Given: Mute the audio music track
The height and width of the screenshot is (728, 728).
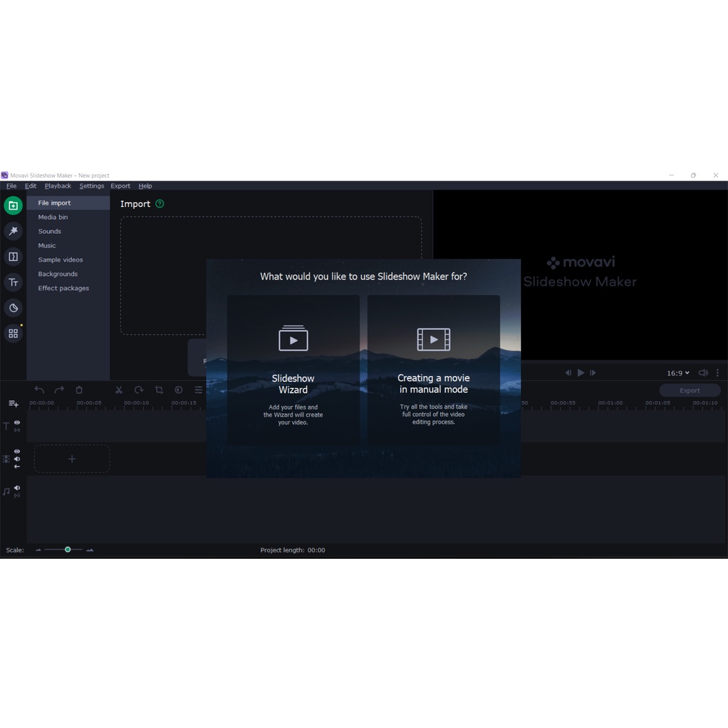Looking at the screenshot, I should (x=17, y=488).
